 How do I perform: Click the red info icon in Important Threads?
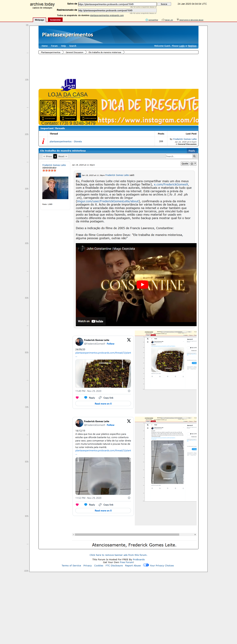43,141
